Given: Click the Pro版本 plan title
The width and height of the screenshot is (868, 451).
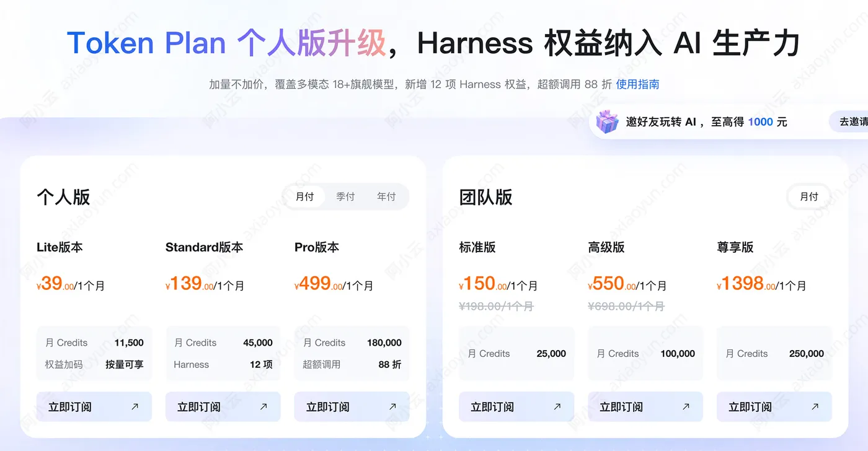Looking at the screenshot, I should (x=317, y=247).
